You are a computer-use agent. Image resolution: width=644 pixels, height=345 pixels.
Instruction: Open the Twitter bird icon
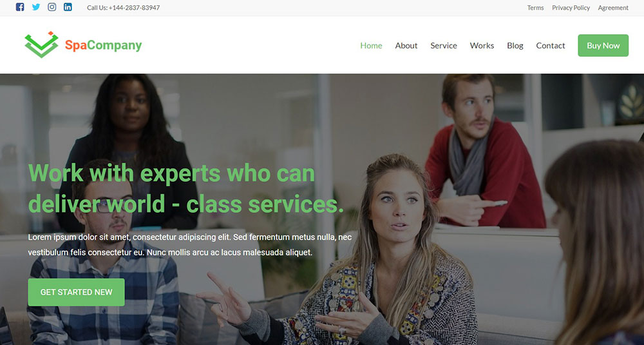click(36, 7)
